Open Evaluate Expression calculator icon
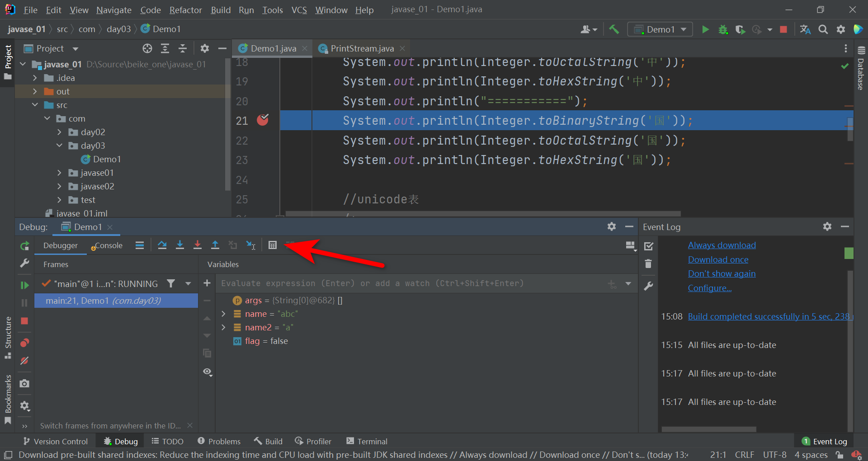The width and height of the screenshot is (868, 461). point(272,245)
